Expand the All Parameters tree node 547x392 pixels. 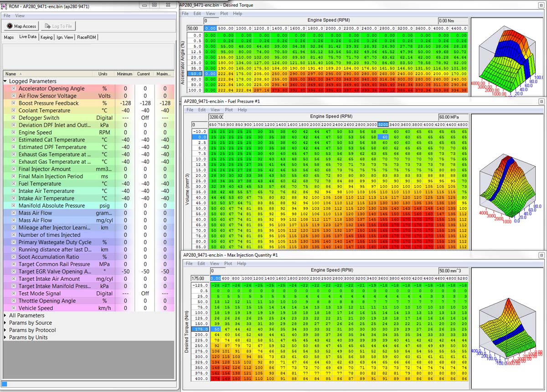[x=5, y=315]
